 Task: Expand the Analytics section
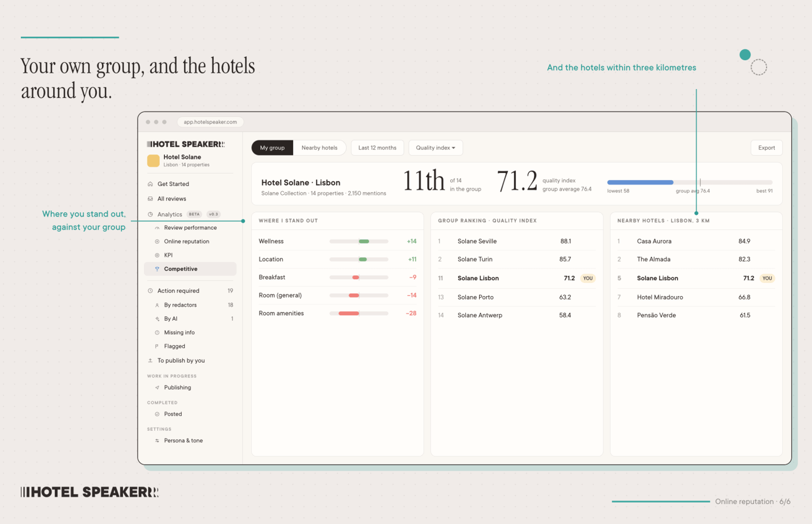[190, 214]
